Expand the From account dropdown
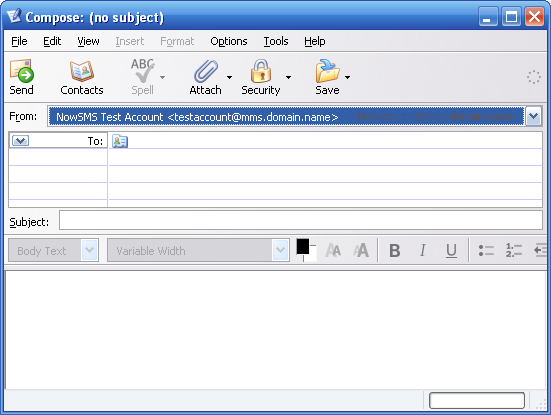551x415 pixels. click(x=533, y=116)
